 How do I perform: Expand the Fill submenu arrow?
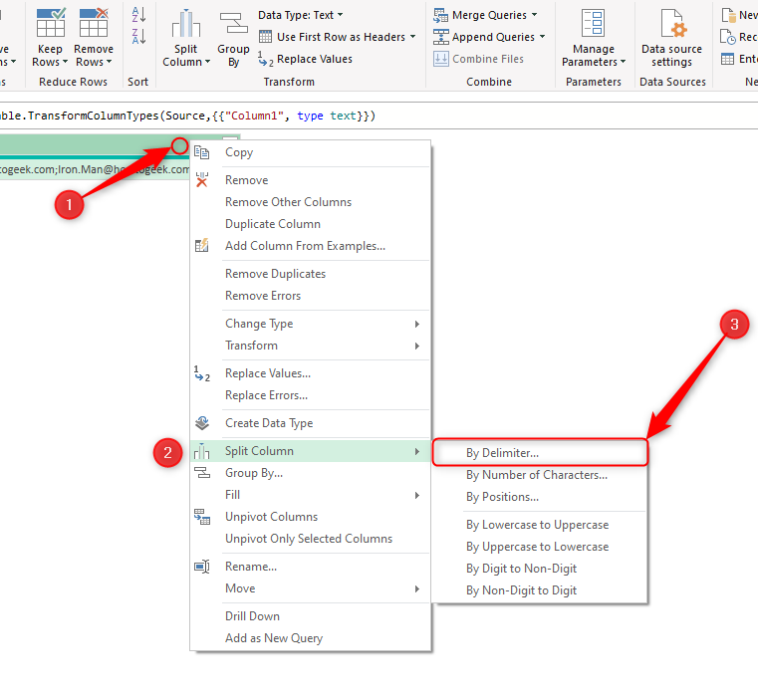click(416, 495)
